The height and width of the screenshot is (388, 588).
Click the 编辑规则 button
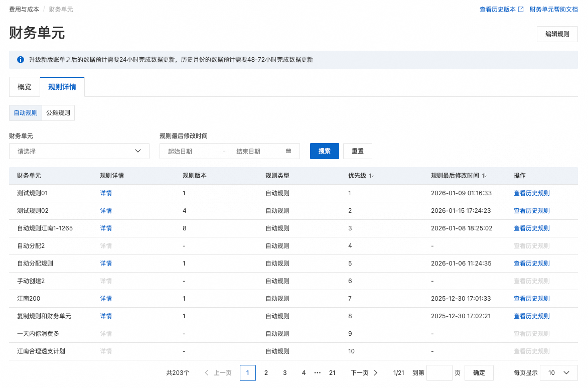[x=557, y=34]
